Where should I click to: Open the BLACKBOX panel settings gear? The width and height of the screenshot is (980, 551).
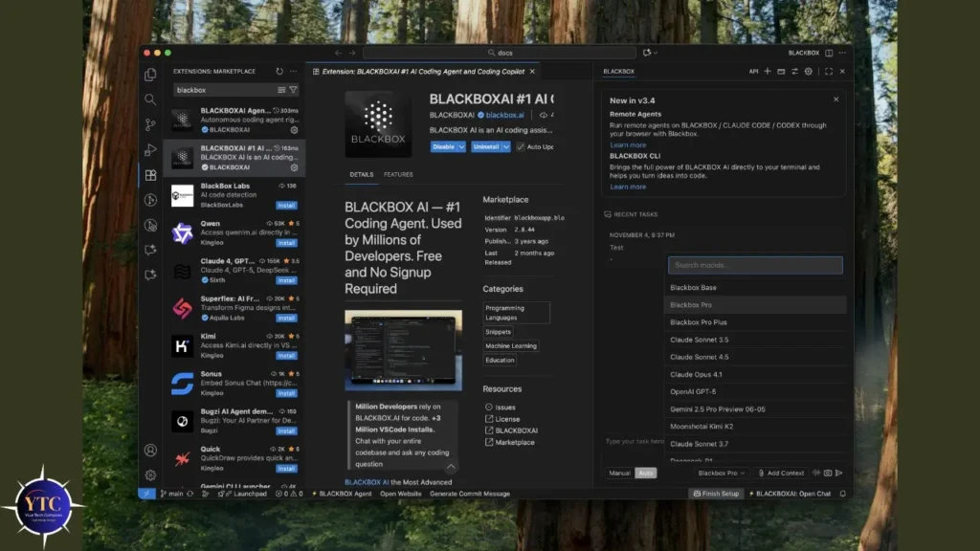[x=808, y=71]
